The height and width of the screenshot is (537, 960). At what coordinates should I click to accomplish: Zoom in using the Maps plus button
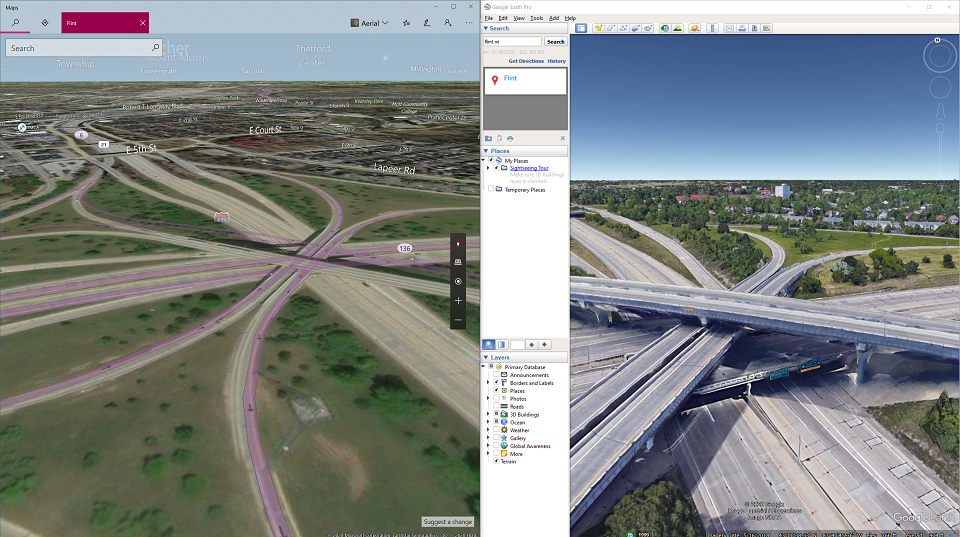click(x=458, y=301)
